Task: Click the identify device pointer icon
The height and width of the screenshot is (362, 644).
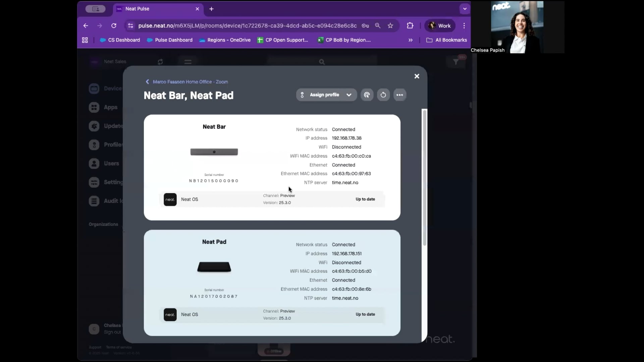Action: tap(367, 95)
